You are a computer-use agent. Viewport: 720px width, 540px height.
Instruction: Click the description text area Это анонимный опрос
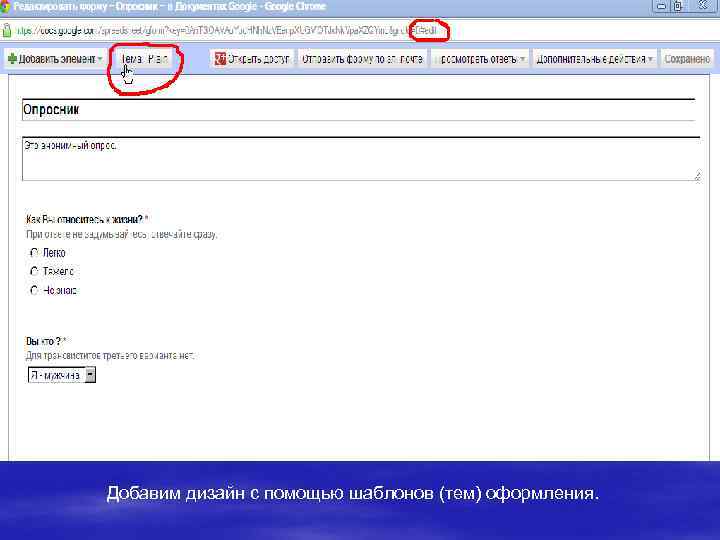361,158
